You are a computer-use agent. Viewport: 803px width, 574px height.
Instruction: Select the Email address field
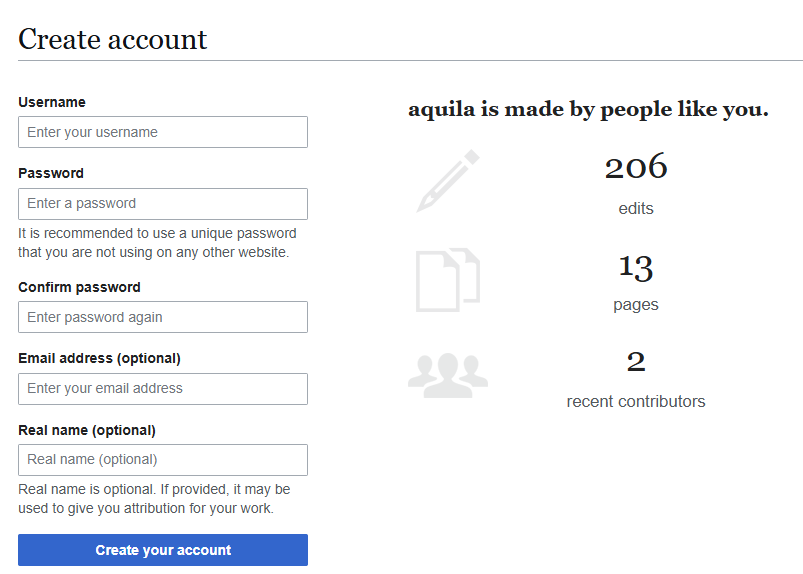point(163,389)
